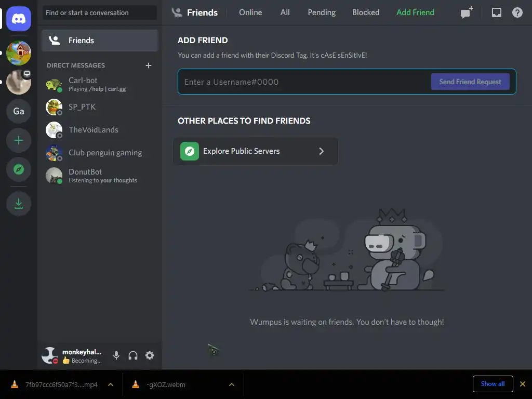Open the Inbox icon

(496, 12)
